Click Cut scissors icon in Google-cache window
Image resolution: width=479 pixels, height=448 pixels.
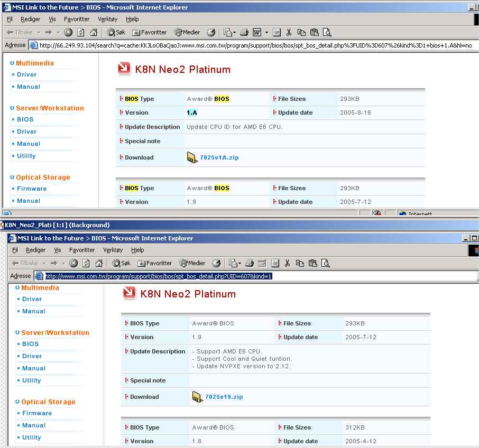click(289, 32)
